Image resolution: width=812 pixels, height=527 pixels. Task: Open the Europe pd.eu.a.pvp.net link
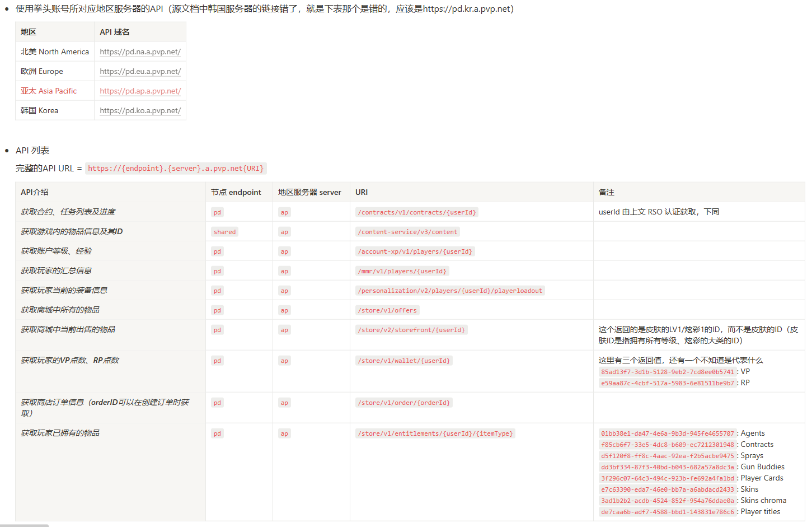[x=140, y=71]
